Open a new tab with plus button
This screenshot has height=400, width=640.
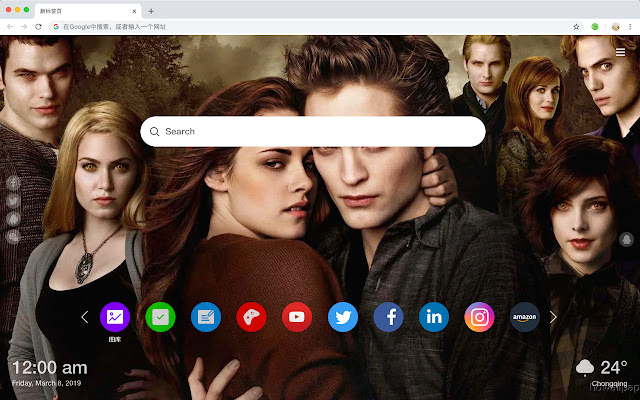[151, 11]
